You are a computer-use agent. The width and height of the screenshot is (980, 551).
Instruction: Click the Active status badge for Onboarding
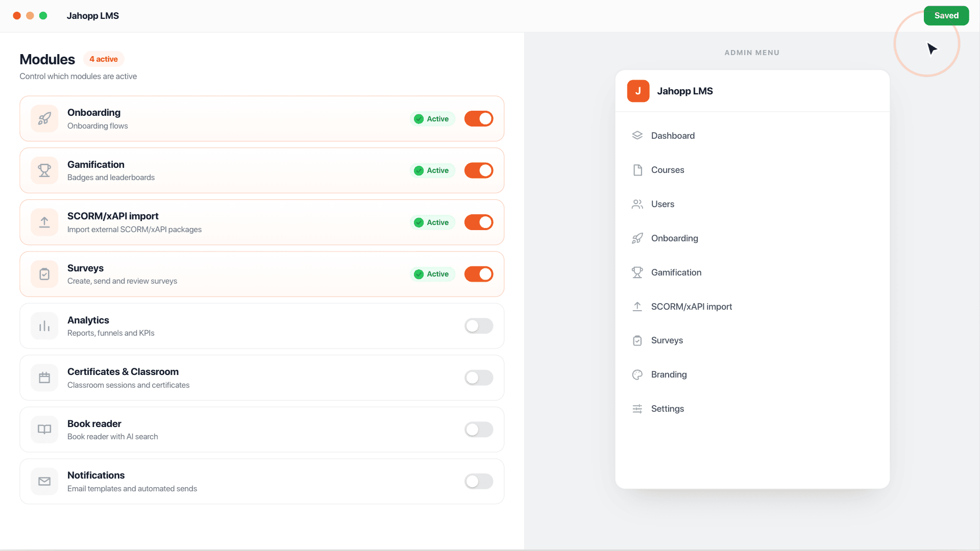coord(432,119)
